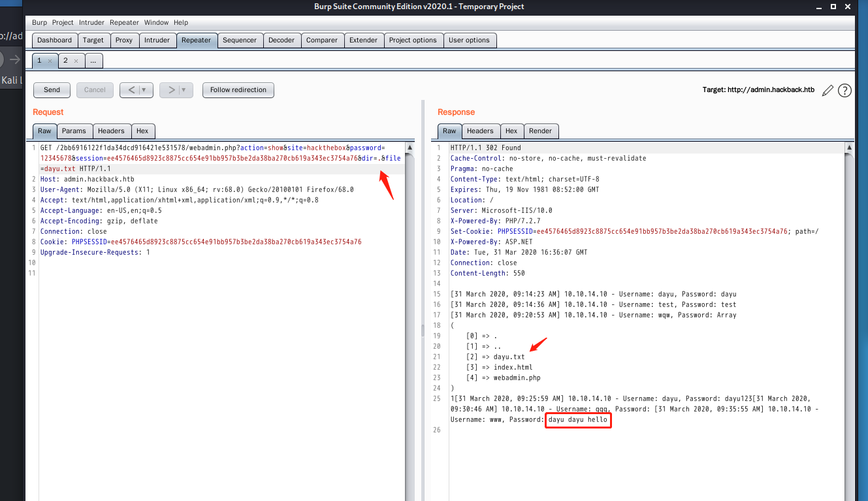868x501 pixels.
Task: Click the Accept-Encoding: gzip, deflate line
Action: (99, 221)
